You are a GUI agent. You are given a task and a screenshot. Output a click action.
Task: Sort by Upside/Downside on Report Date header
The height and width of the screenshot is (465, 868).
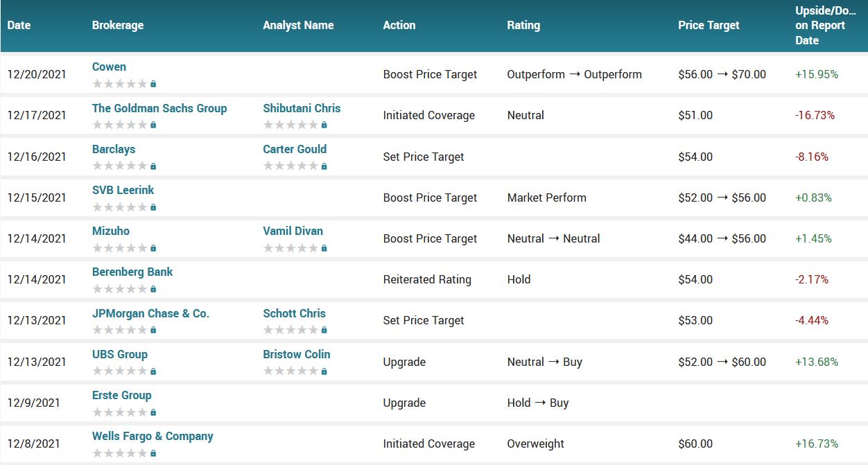coord(826,25)
